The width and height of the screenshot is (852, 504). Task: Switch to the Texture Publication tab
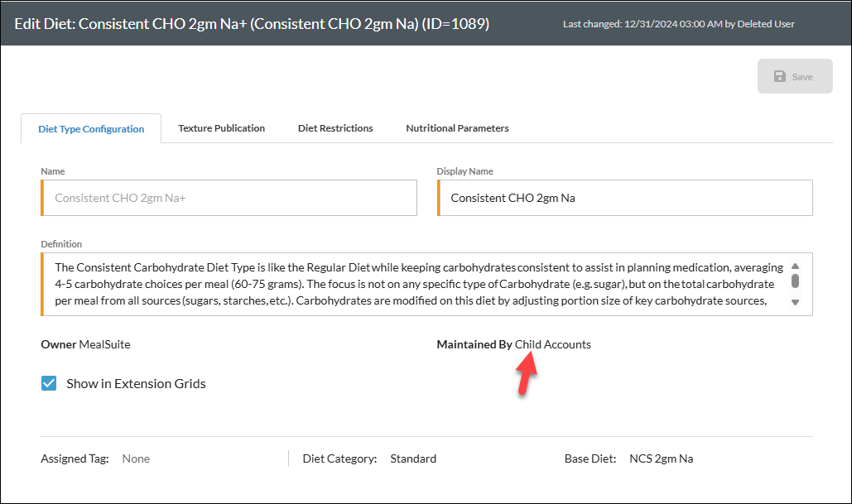click(x=222, y=128)
